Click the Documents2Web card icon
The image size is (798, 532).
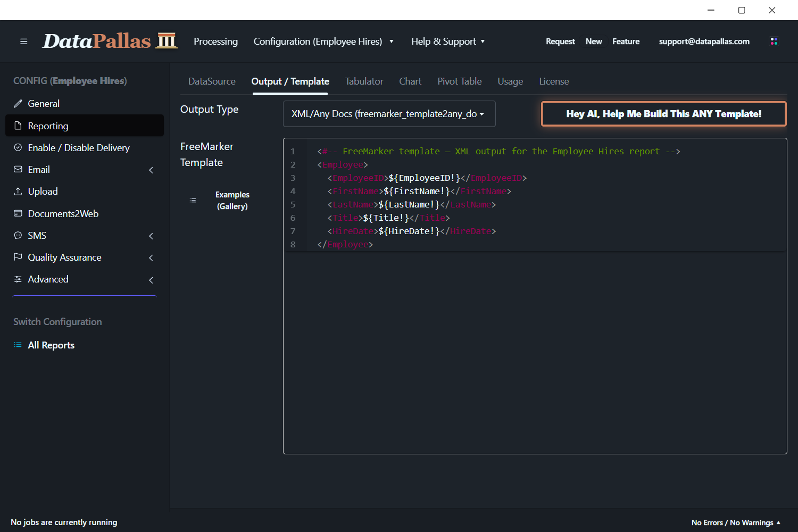[x=18, y=213]
